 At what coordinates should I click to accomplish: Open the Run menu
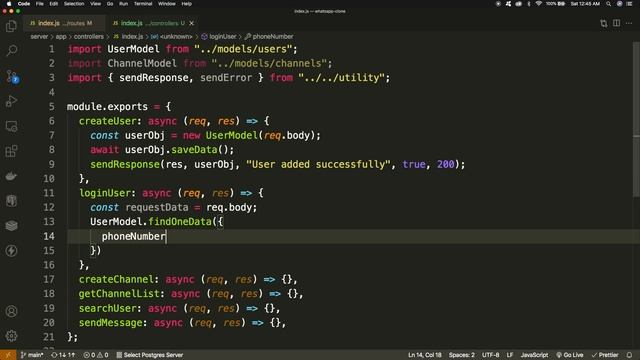tap(123, 4)
